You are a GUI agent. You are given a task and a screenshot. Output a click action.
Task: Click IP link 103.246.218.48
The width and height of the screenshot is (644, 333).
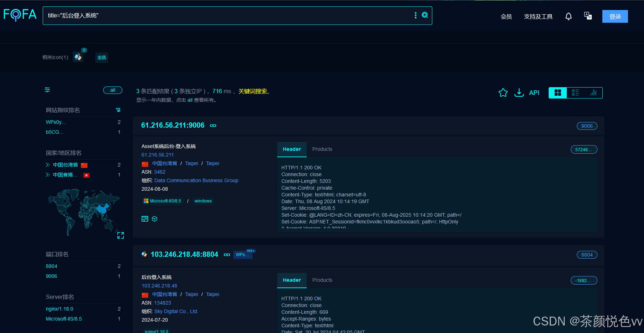click(x=159, y=286)
